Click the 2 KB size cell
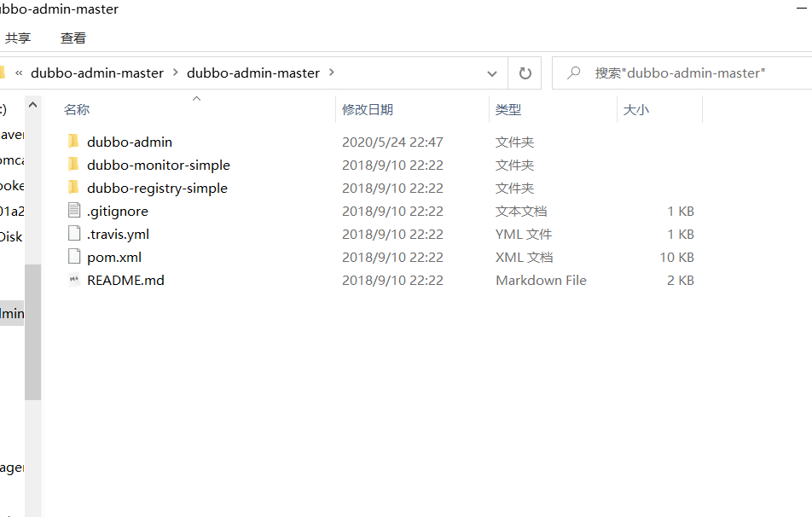The image size is (812, 517). [680, 281]
